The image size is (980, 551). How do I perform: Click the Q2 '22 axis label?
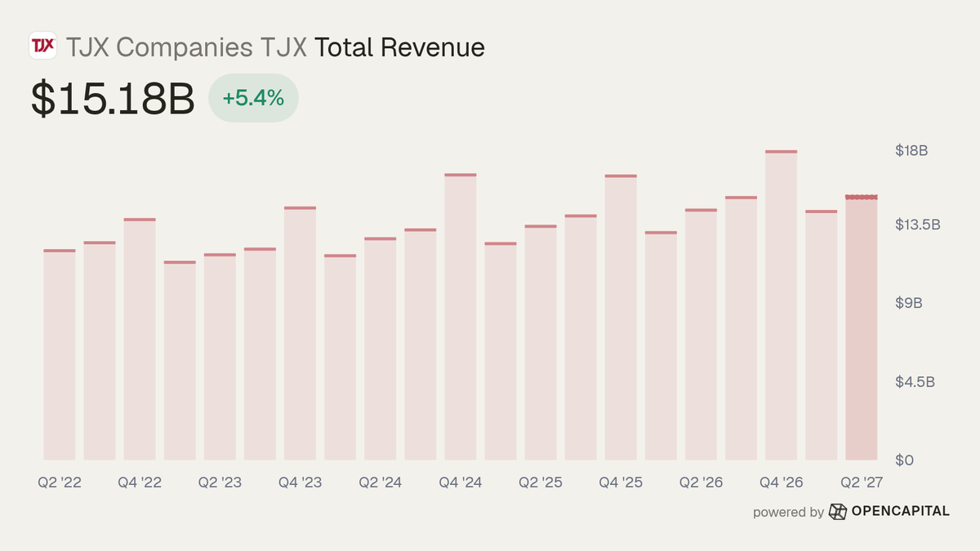[60, 483]
